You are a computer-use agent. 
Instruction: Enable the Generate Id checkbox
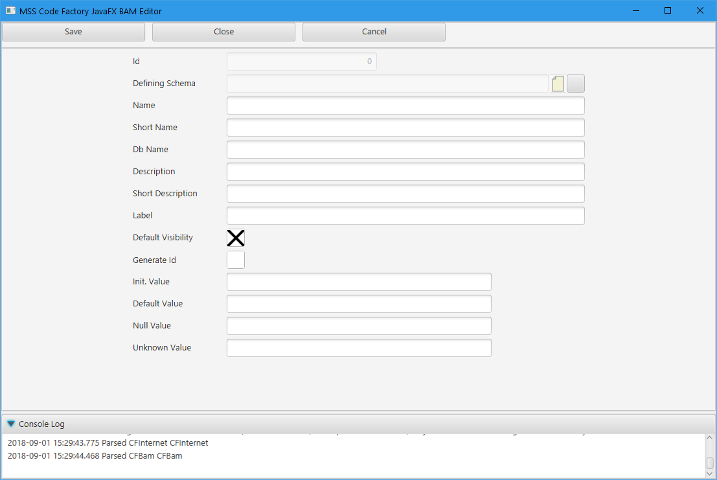[235, 260]
